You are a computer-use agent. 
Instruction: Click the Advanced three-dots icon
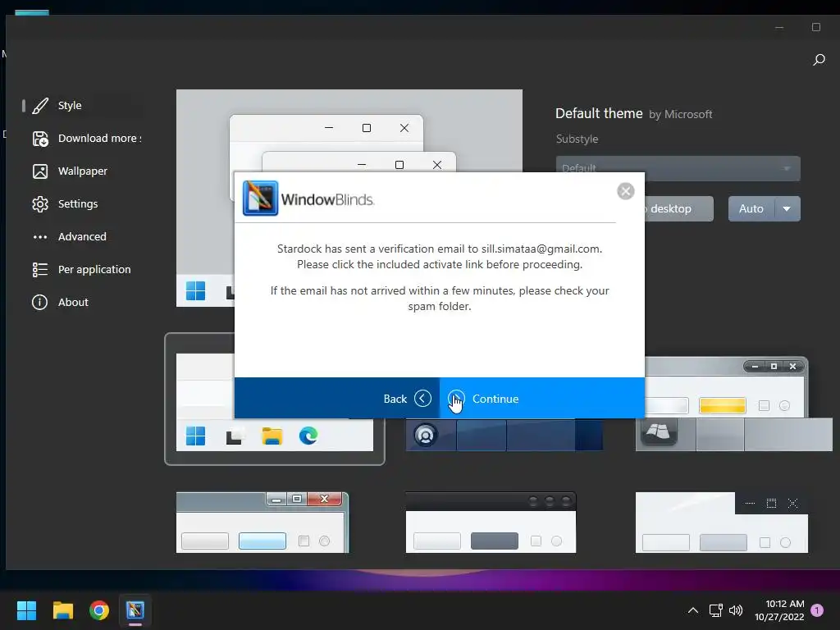(40, 237)
